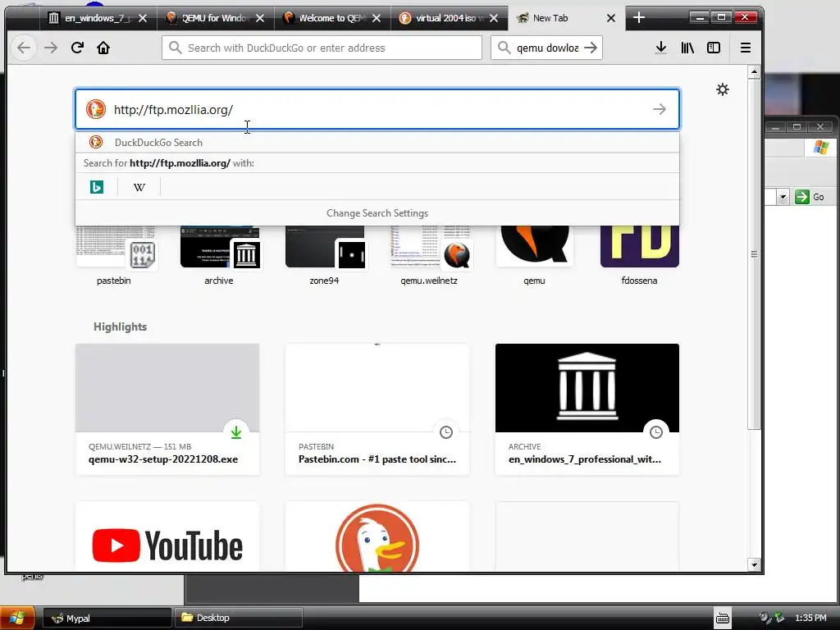Close the Welcome to QEMU tab

tap(377, 18)
